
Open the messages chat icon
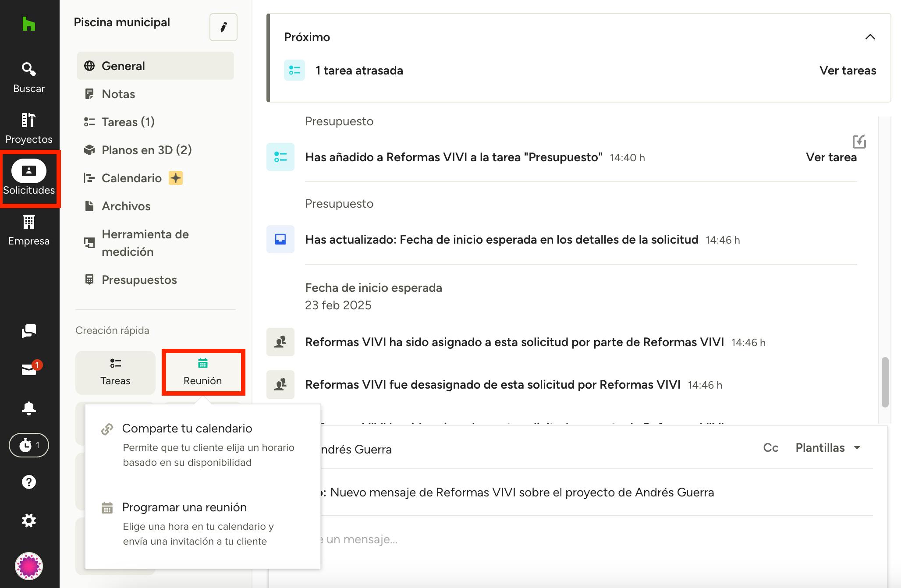click(28, 331)
